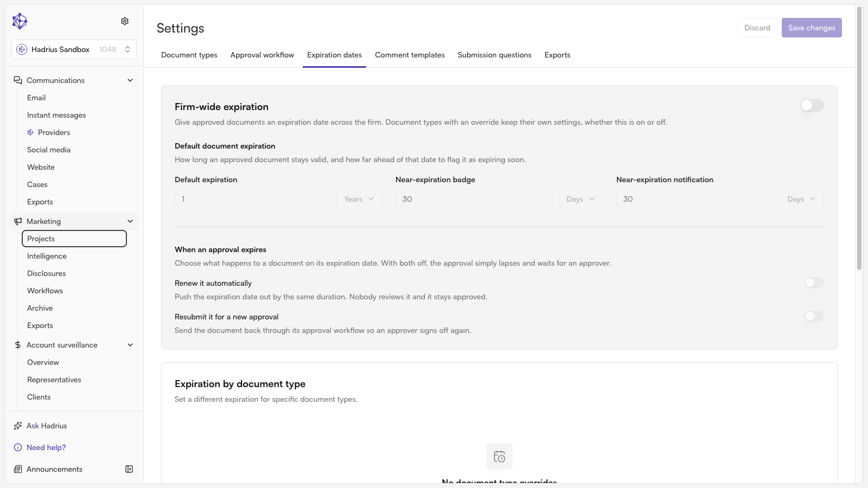Click the Marketing megaphone icon

18,221
